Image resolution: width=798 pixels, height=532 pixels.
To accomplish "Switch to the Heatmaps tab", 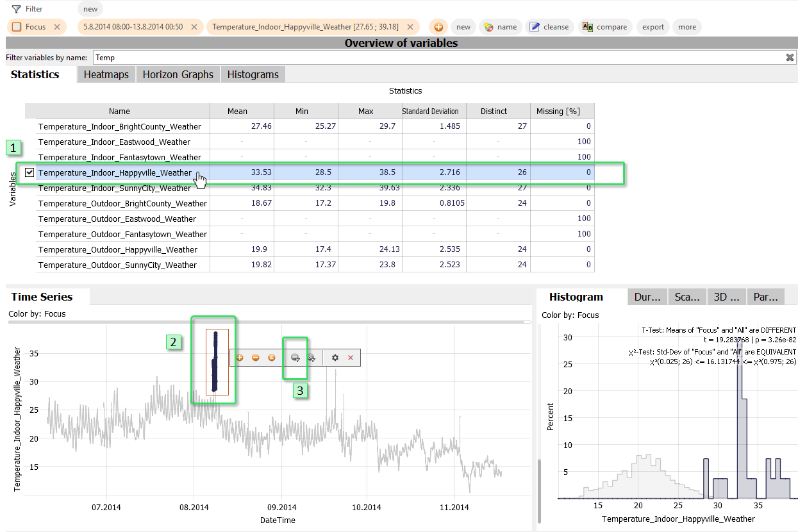I will (106, 74).
